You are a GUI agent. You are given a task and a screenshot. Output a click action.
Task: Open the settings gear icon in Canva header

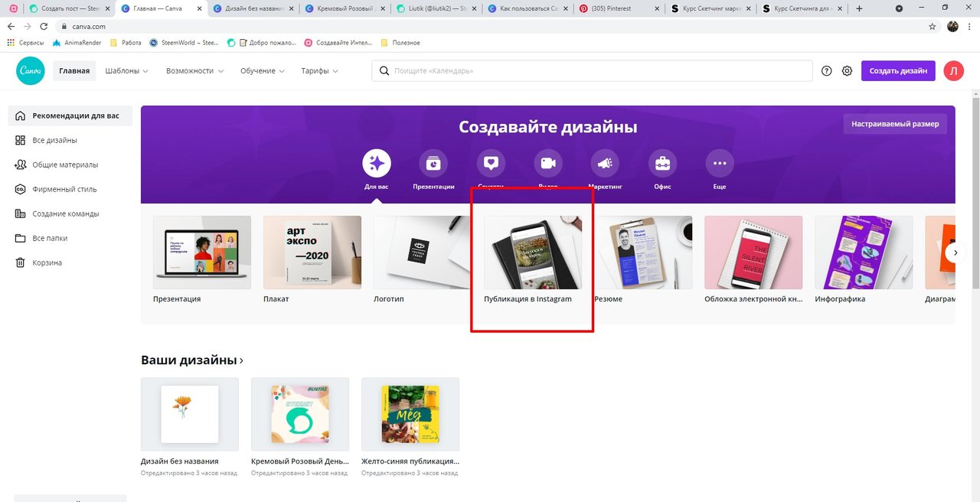pos(847,70)
